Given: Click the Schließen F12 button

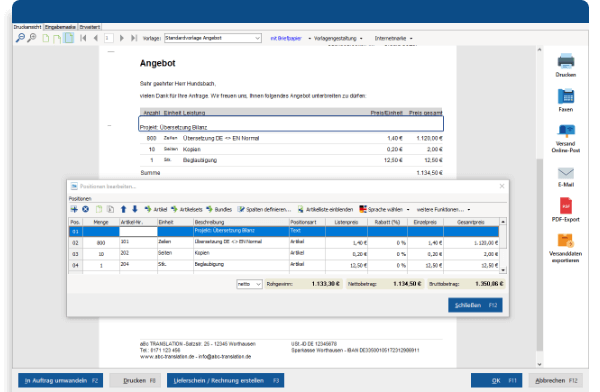Looking at the screenshot, I should [x=475, y=305].
